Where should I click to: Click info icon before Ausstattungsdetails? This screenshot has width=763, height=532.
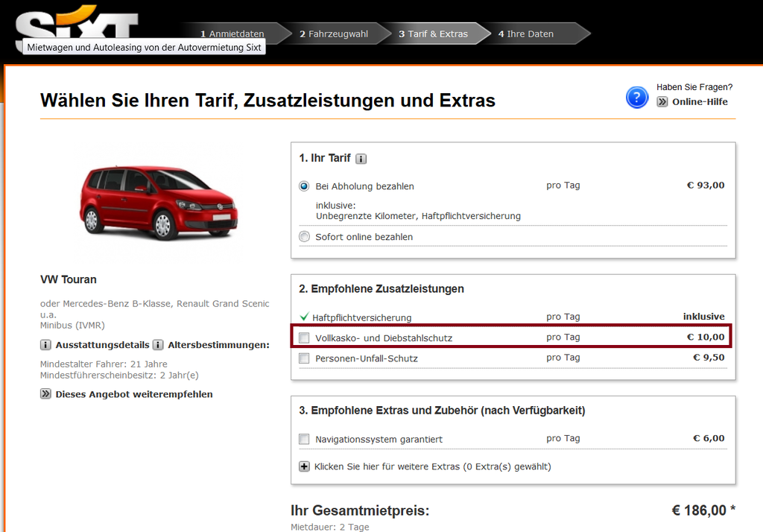(45, 345)
